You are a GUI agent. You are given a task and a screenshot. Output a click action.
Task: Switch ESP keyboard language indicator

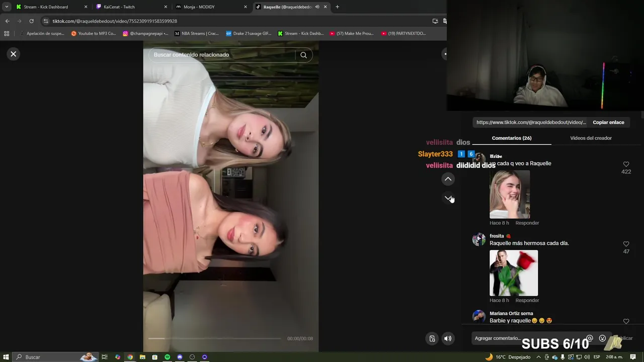597,357
